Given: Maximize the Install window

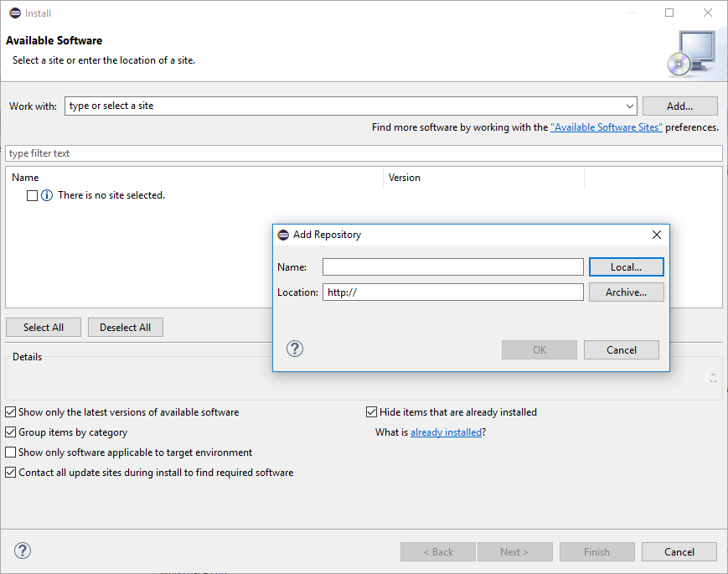Looking at the screenshot, I should tap(669, 13).
